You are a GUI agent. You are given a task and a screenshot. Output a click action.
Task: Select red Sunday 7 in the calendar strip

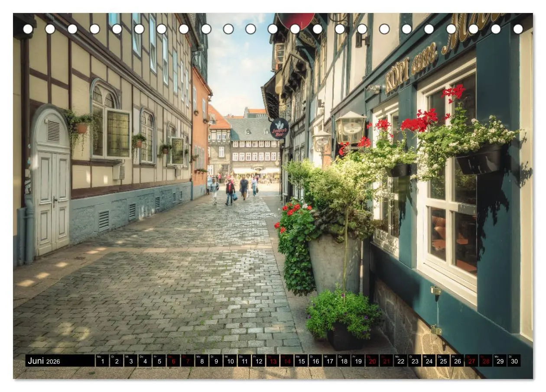pyautogui.click(x=188, y=361)
